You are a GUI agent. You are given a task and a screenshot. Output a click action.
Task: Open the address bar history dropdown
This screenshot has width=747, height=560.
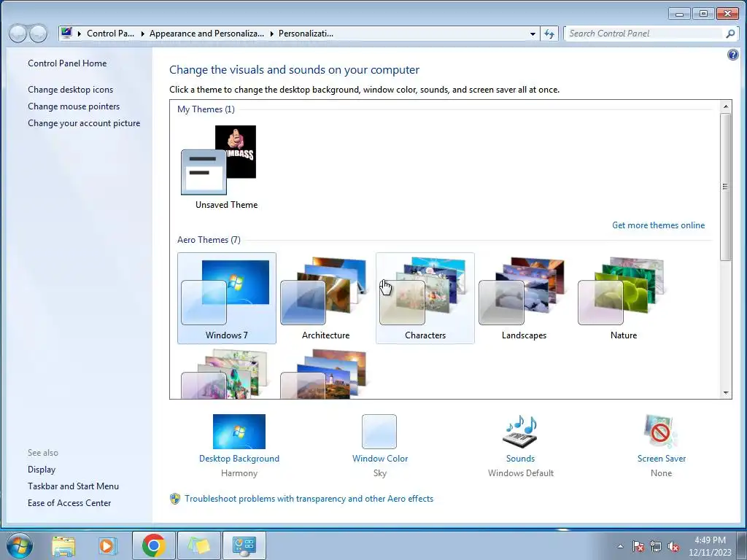point(533,34)
